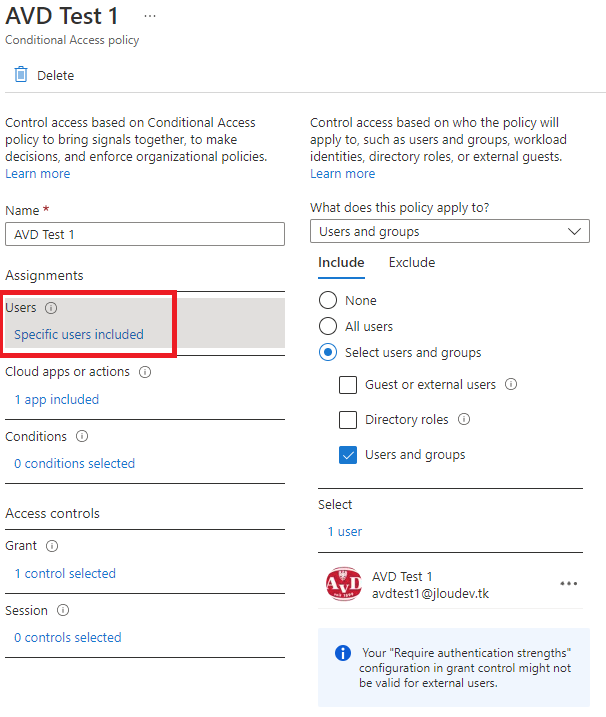The width and height of the screenshot is (606, 717).
Task: Click the info icon next to Session
Action: 63,610
